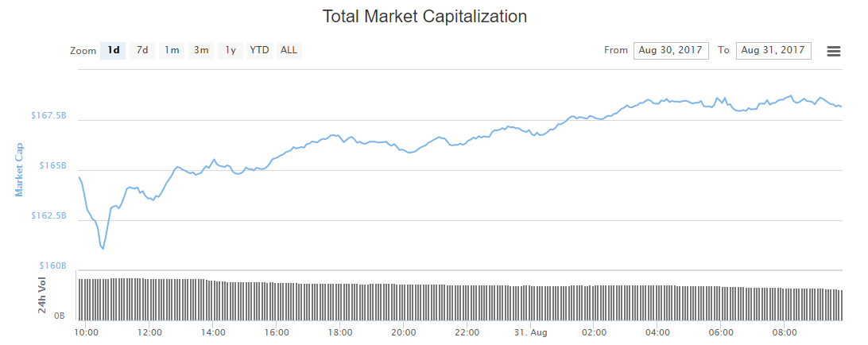
Task: Zoom chart to 1y range
Action: click(x=231, y=50)
